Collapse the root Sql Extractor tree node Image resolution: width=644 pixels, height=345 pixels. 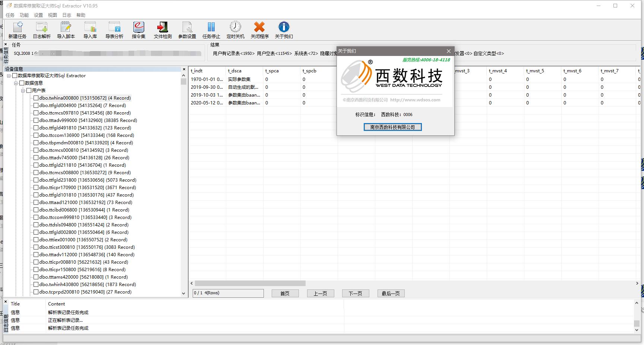(9, 76)
